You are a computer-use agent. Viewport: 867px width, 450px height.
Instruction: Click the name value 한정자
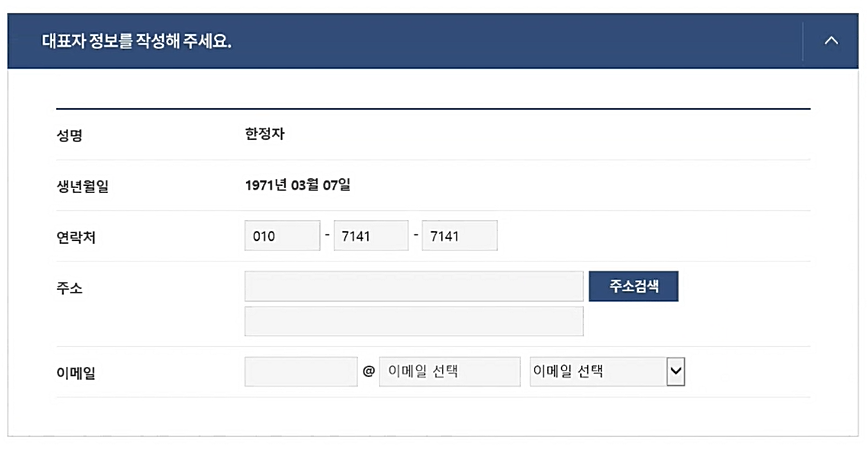point(265,134)
